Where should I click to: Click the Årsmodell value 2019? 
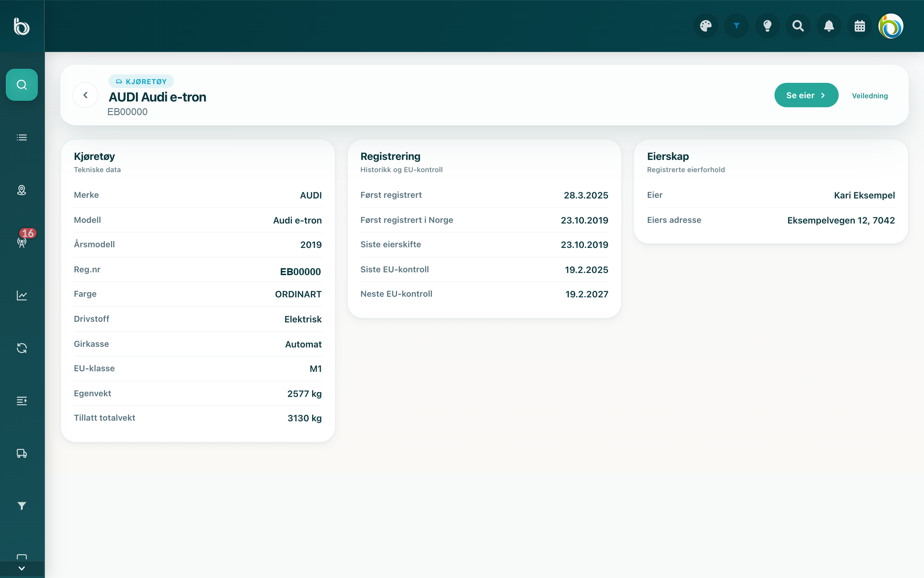pos(311,245)
